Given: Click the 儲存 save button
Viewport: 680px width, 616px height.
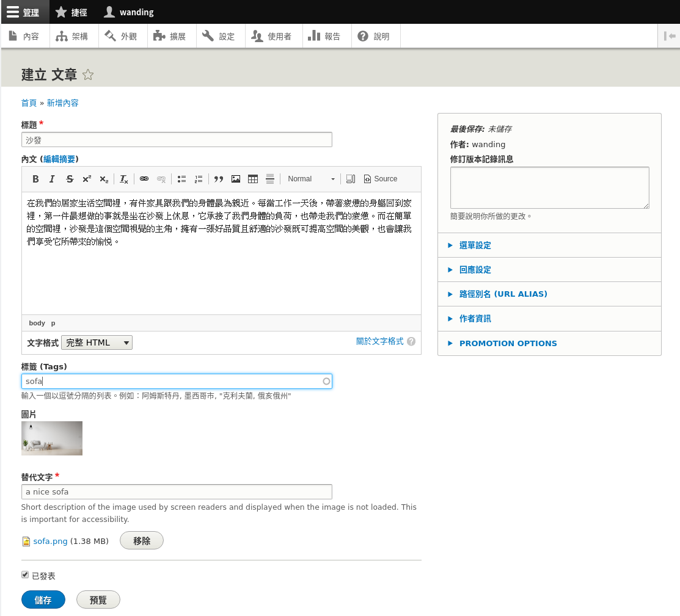Looking at the screenshot, I should point(43,600).
